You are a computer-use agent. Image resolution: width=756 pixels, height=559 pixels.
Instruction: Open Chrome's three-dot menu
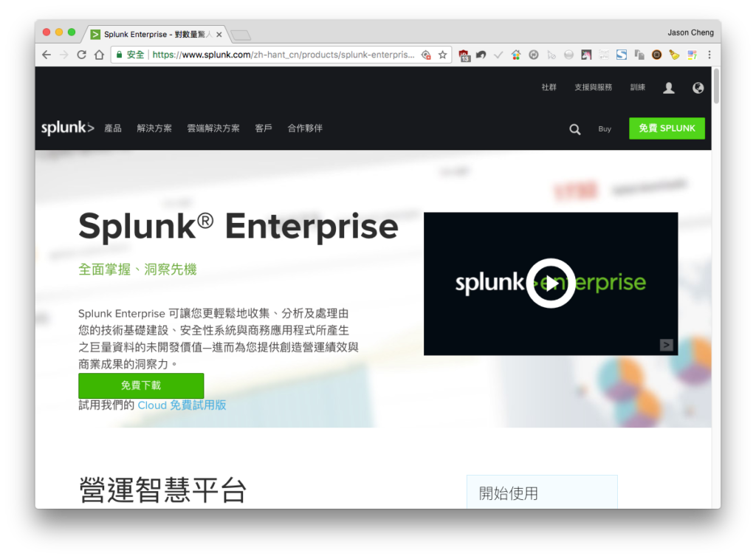pos(709,55)
